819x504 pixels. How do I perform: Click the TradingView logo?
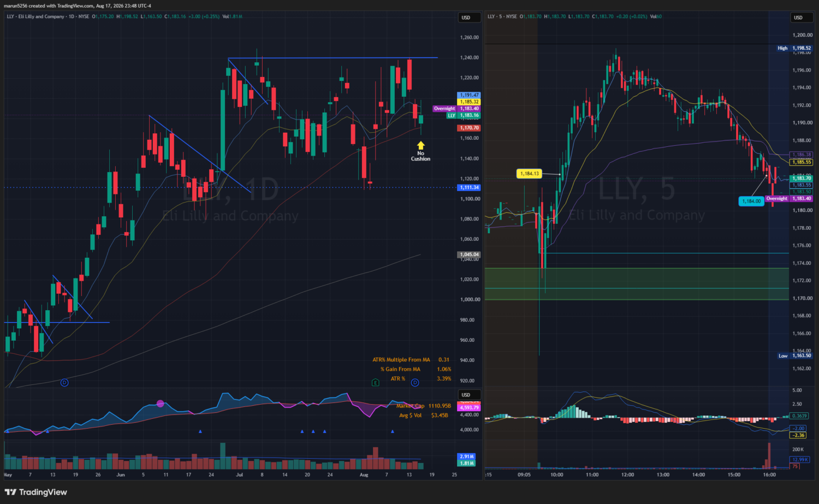coord(35,492)
